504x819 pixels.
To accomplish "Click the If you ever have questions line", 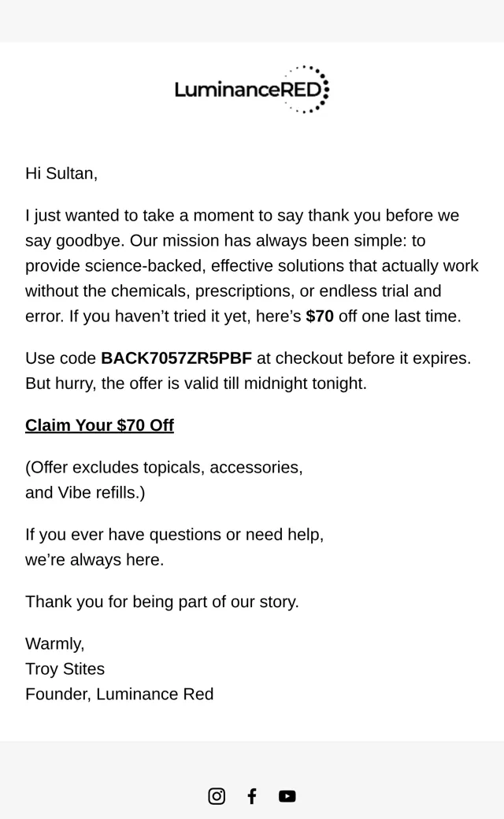I will click(x=175, y=535).
